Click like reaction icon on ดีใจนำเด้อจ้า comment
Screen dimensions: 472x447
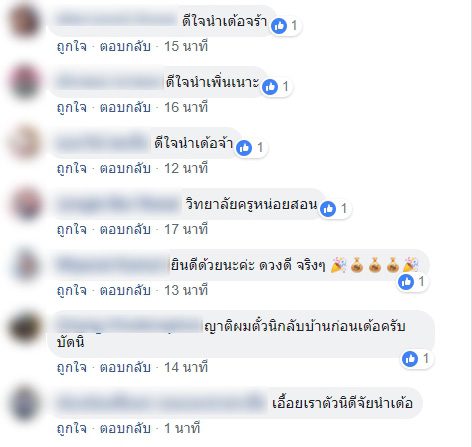pos(244,148)
